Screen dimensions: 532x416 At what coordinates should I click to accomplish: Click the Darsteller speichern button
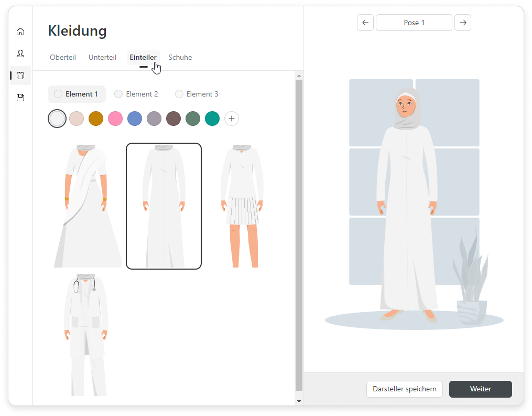click(x=404, y=389)
